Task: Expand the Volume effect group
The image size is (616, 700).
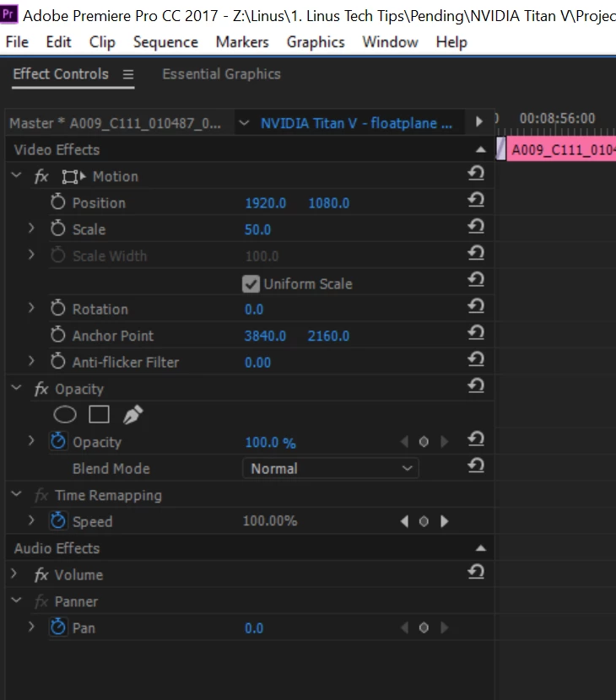Action: tap(14, 573)
